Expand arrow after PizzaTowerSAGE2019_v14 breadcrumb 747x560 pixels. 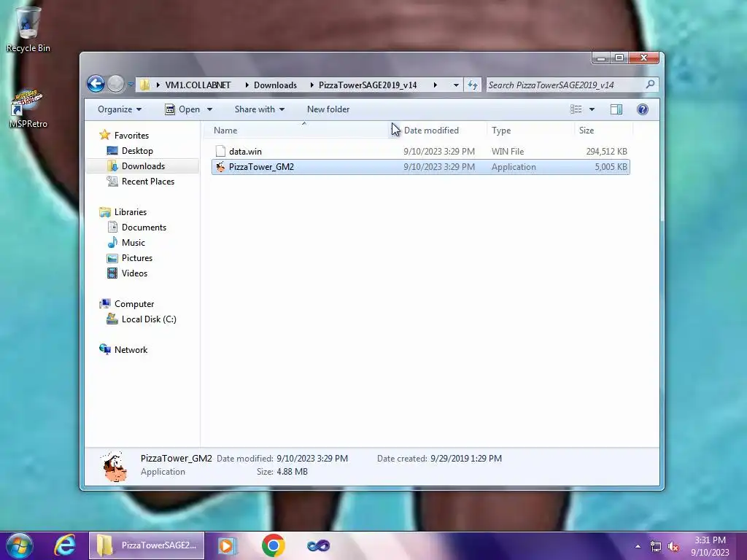(x=435, y=85)
